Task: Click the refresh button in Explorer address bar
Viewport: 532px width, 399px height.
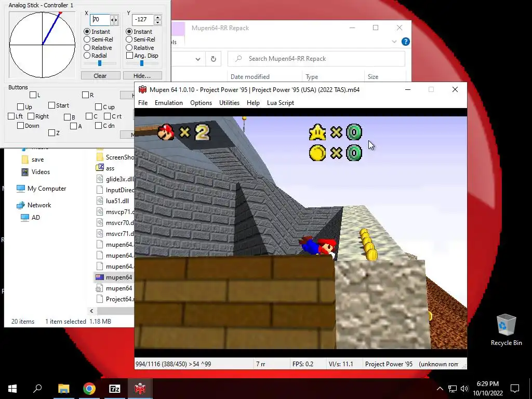Action: coord(214,59)
